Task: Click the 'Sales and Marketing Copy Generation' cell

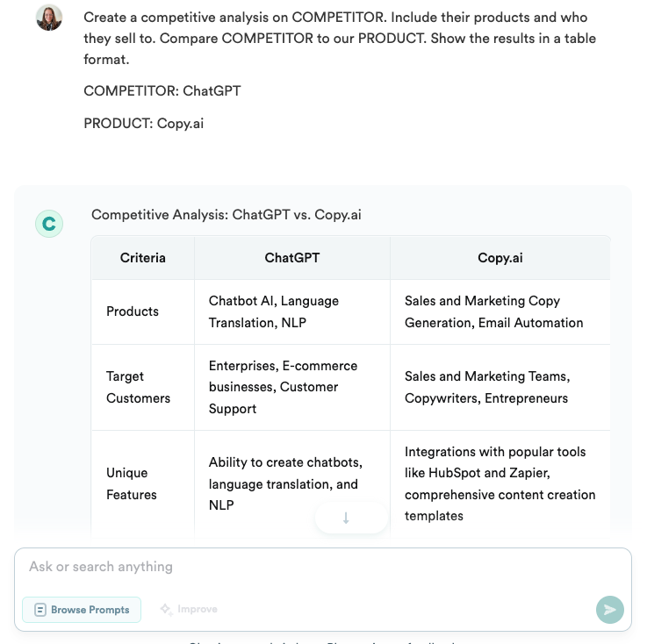Action: coord(493,311)
